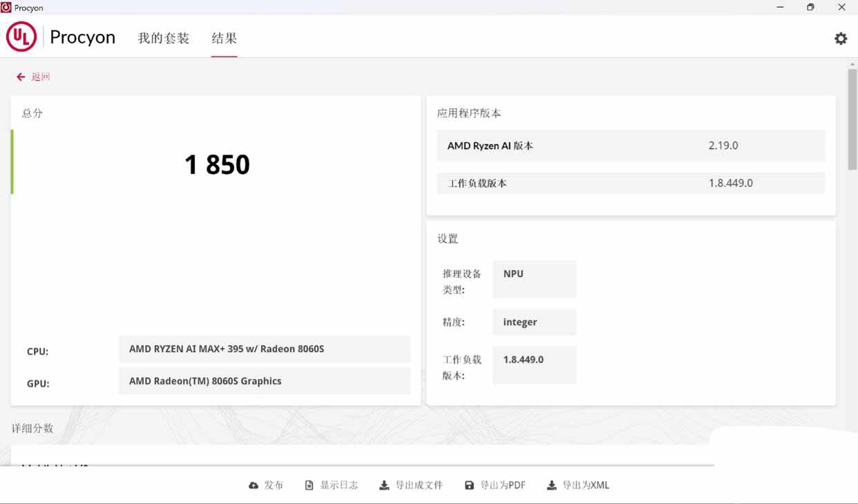Screen dimensions: 858x504
Task: Select NPU as the inference device type
Action: point(534,279)
